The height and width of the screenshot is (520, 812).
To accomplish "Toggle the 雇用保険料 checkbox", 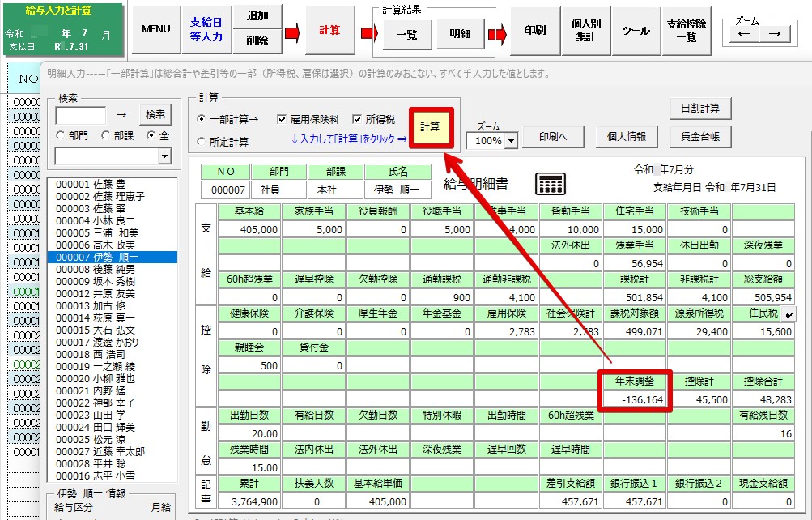I will coord(283,119).
